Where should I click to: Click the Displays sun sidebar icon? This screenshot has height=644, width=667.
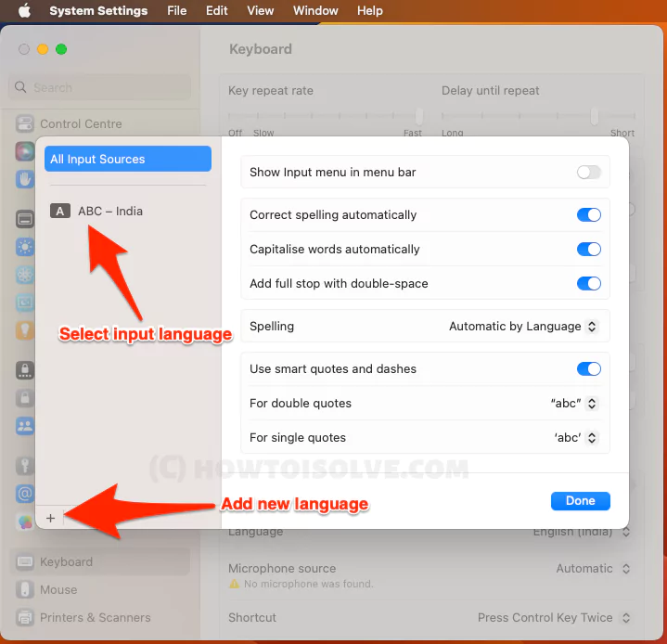(x=25, y=247)
